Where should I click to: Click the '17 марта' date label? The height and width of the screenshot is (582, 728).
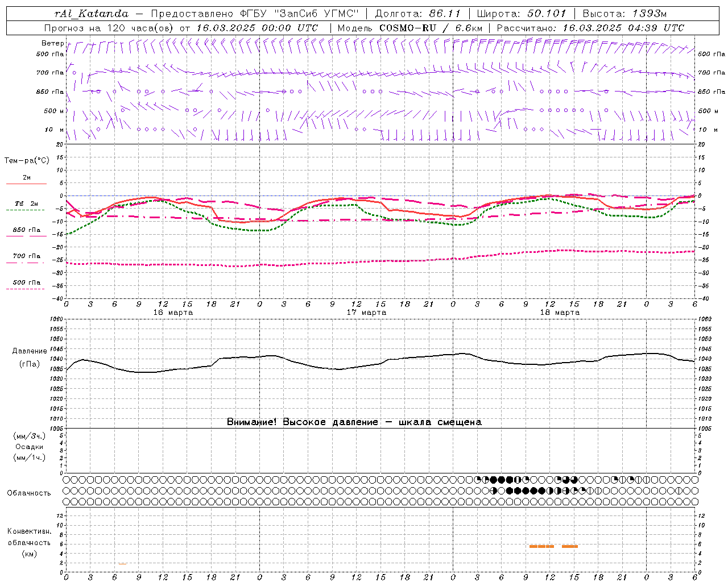click(x=366, y=313)
